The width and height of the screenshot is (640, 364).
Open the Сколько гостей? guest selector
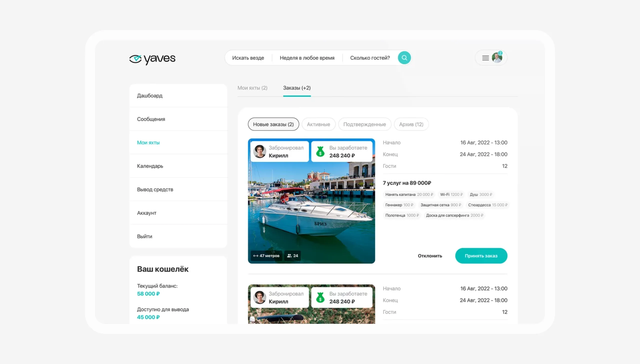pyautogui.click(x=370, y=58)
